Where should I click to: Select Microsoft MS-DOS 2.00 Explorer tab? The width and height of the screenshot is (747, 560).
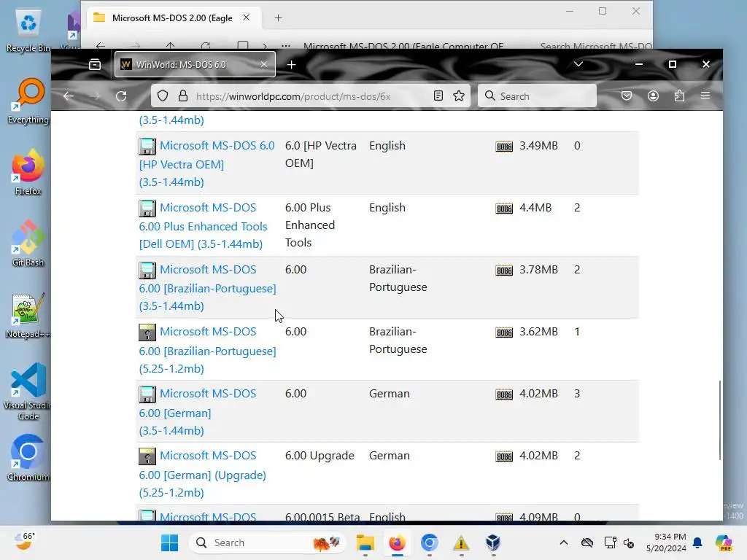172,18
